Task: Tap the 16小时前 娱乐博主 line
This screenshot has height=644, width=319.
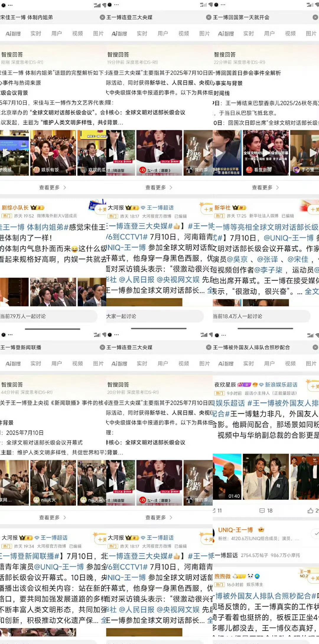Action: click(245, 584)
